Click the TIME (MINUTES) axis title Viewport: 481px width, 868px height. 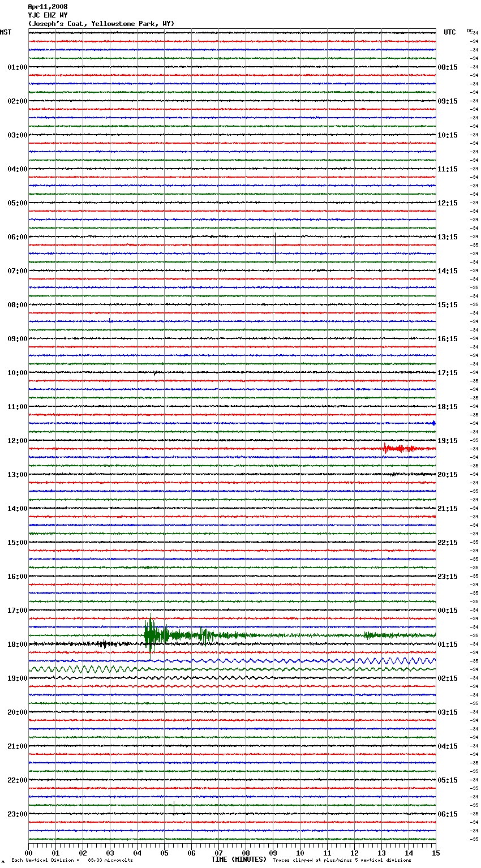[x=239, y=860]
